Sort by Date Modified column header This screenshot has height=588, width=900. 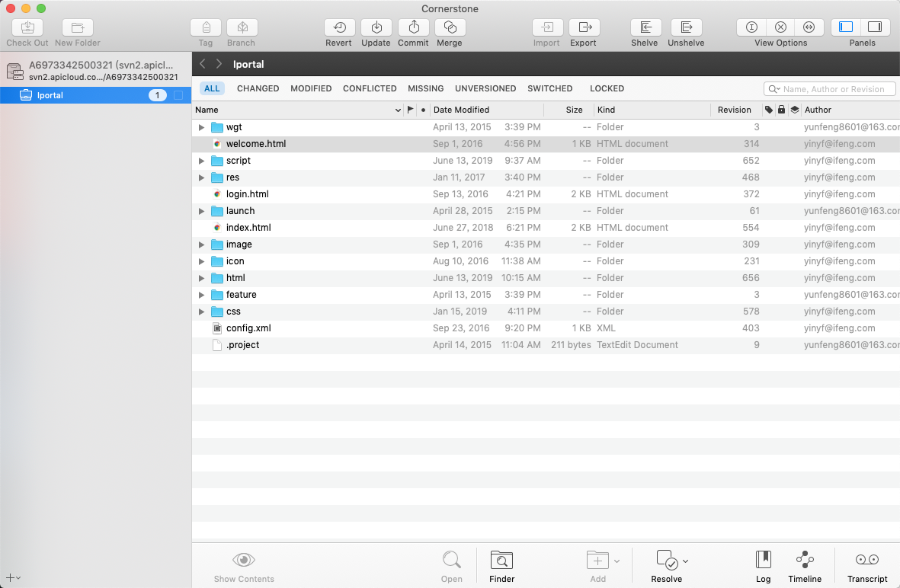(x=486, y=110)
